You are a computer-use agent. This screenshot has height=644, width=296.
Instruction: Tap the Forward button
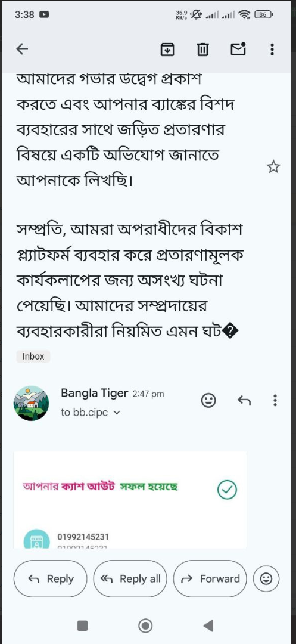click(x=210, y=578)
